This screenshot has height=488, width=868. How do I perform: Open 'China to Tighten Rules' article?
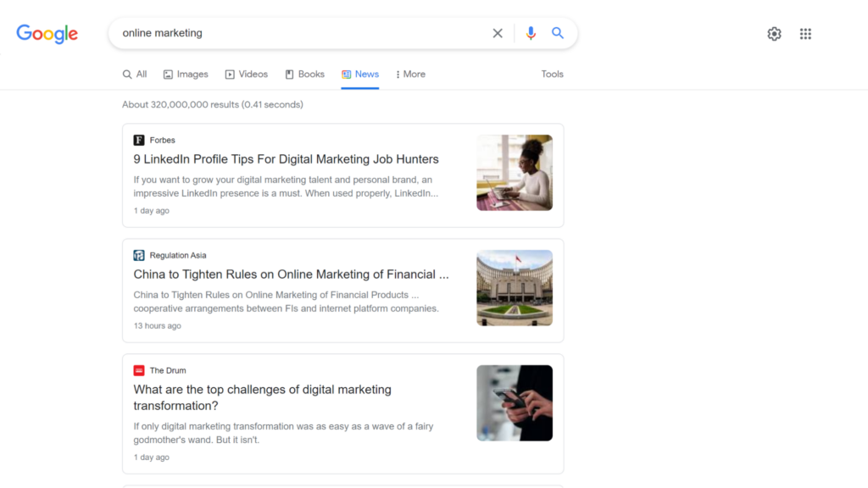coord(292,274)
